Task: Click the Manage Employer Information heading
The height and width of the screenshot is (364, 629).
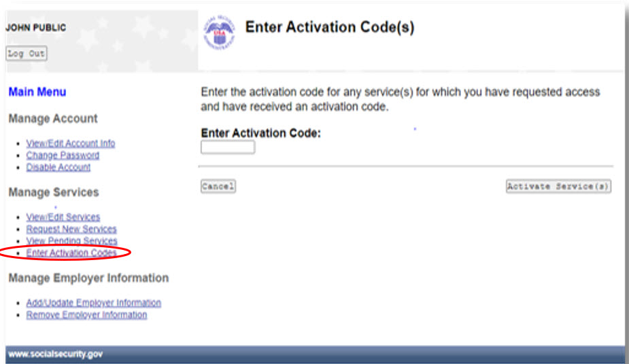Action: pyautogui.click(x=88, y=278)
